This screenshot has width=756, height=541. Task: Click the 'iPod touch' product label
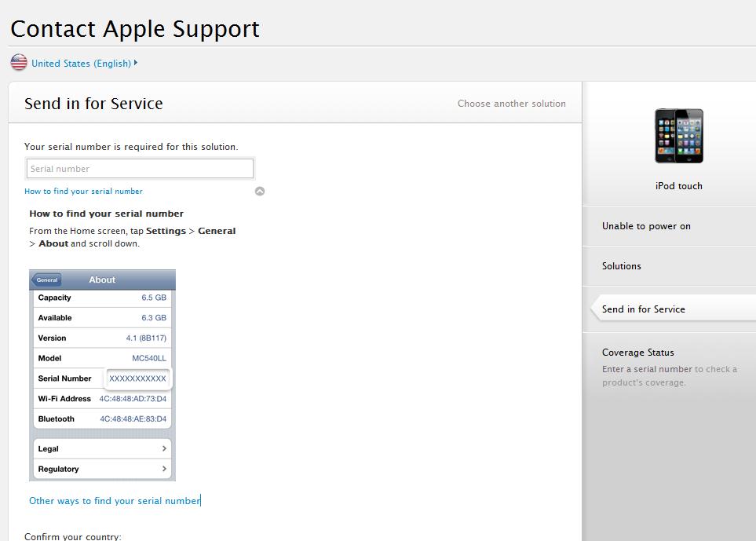coord(679,186)
